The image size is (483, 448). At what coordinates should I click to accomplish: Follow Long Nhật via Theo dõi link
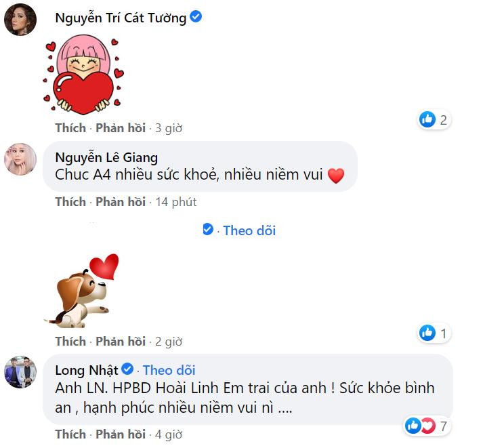[x=169, y=369]
